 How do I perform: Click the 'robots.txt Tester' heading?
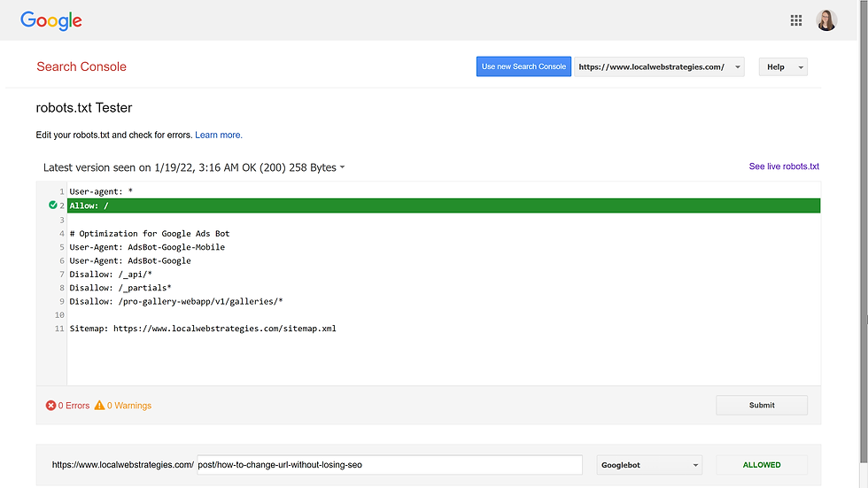84,108
